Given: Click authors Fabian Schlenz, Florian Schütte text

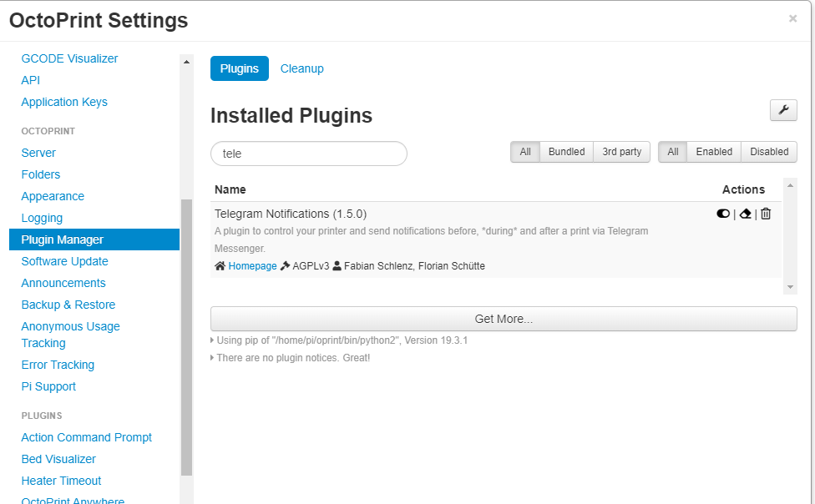Looking at the screenshot, I should coord(414,266).
